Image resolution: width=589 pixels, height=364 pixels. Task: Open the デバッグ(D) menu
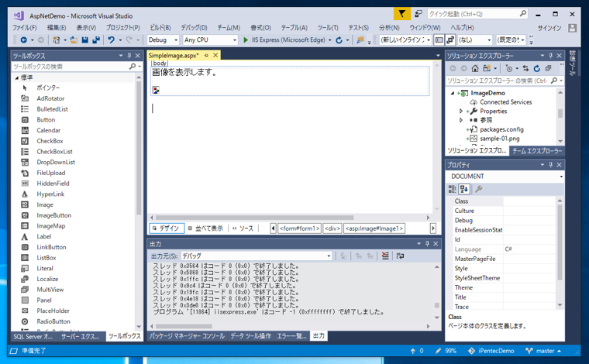[194, 28]
